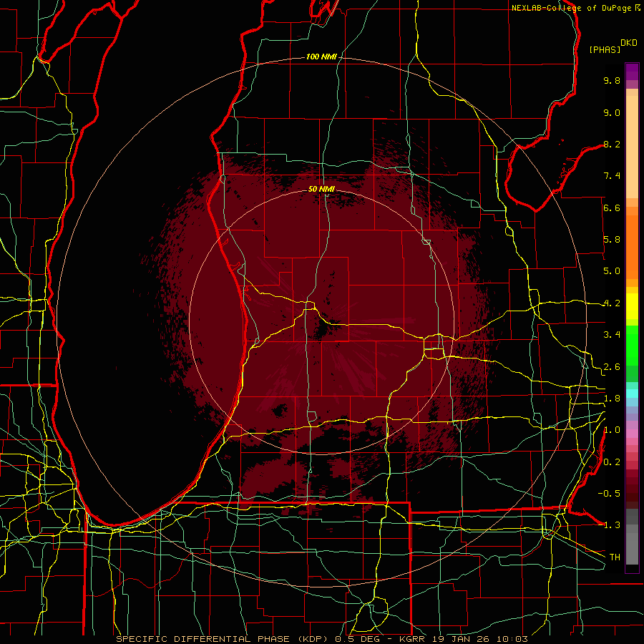Click the 50 NMI range ring label

coord(321,189)
